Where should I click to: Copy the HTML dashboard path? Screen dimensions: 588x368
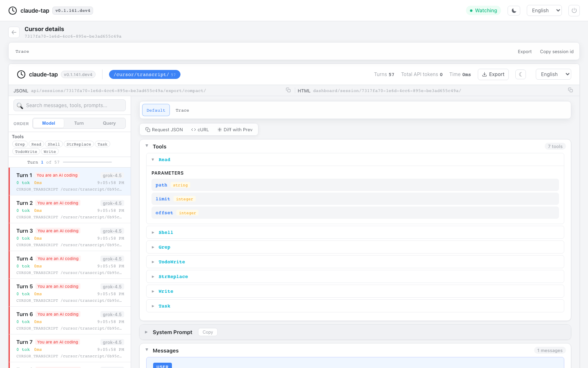(x=570, y=90)
